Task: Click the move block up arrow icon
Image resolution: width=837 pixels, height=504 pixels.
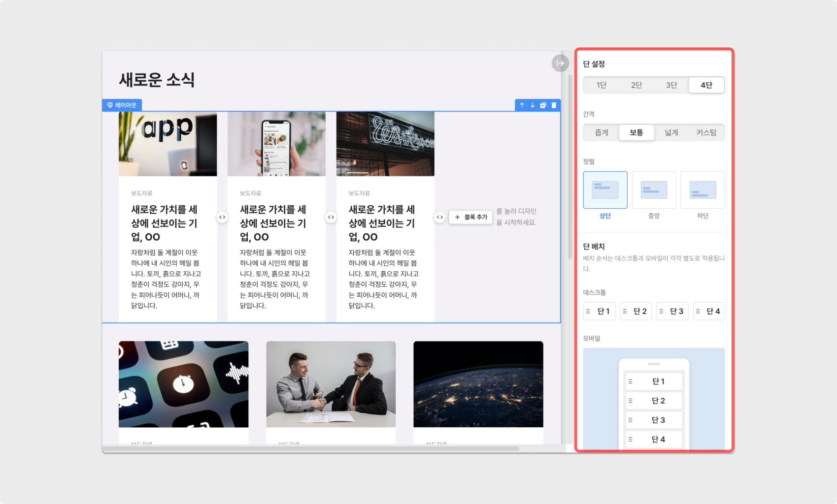Action: coord(522,105)
